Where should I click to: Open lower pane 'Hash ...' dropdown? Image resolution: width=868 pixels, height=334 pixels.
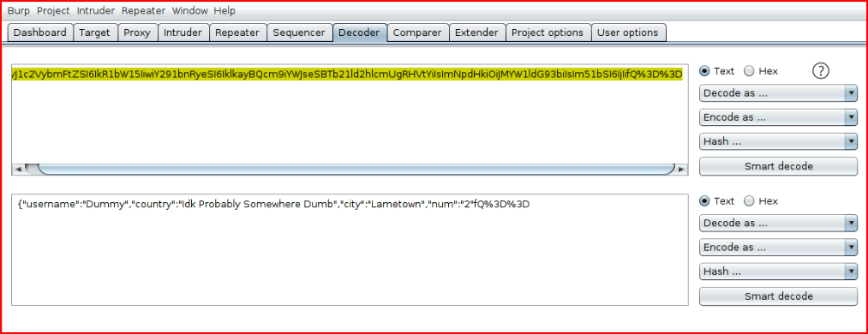pyautogui.click(x=778, y=271)
